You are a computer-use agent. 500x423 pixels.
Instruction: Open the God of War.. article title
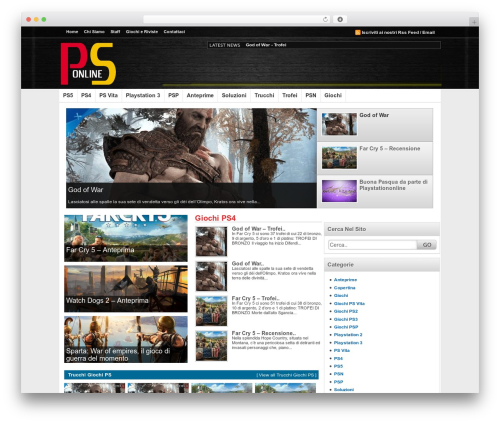[248, 264]
